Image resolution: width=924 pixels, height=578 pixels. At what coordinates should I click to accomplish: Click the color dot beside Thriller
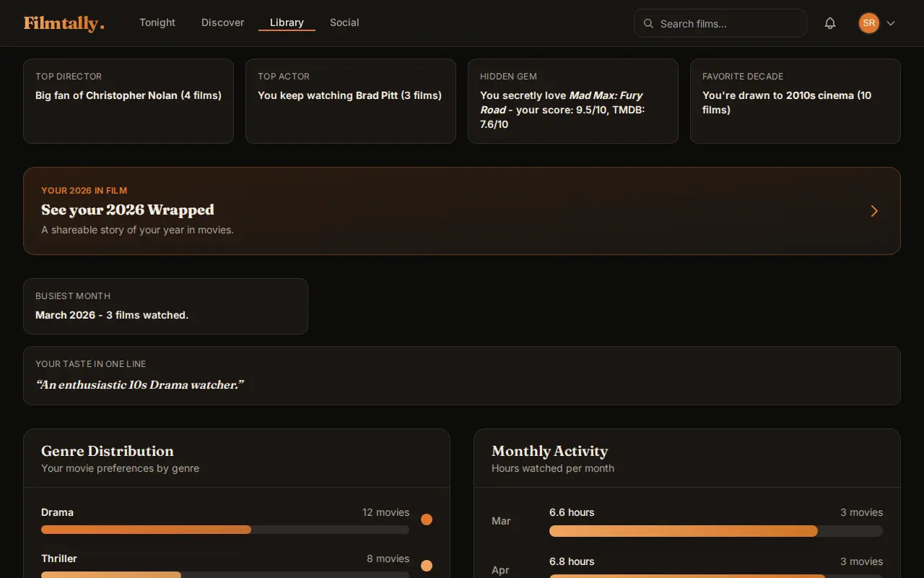click(427, 566)
